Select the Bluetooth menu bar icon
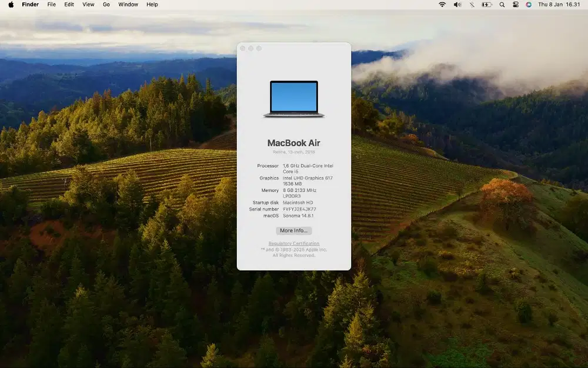Viewport: 588px width, 368px height. click(471, 4)
